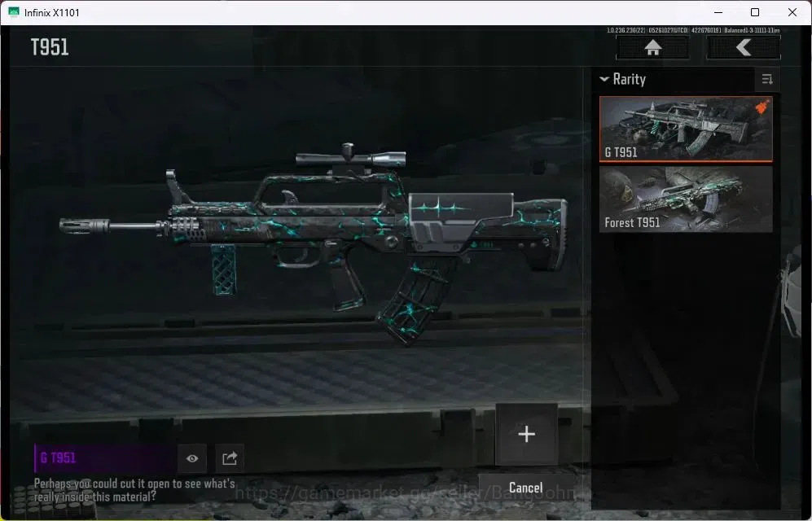Click the back arrow button

point(744,47)
